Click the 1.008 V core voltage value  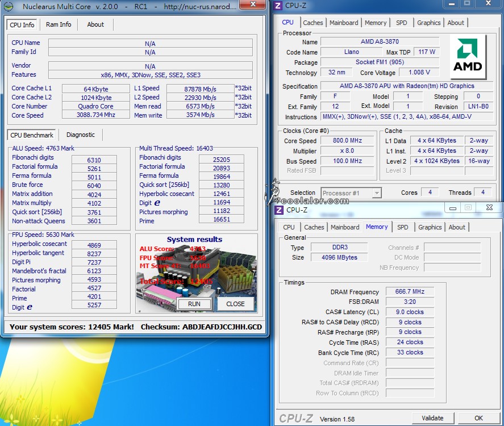[419, 73]
